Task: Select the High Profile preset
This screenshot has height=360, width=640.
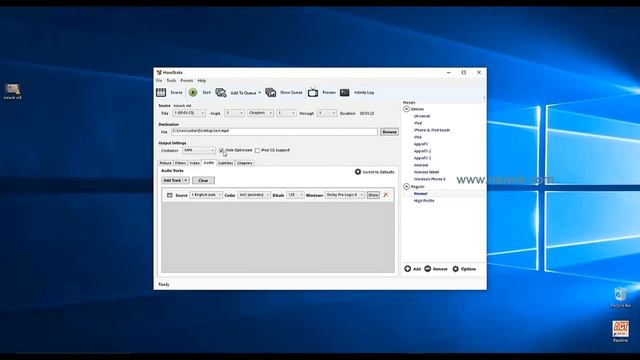Action: click(424, 201)
